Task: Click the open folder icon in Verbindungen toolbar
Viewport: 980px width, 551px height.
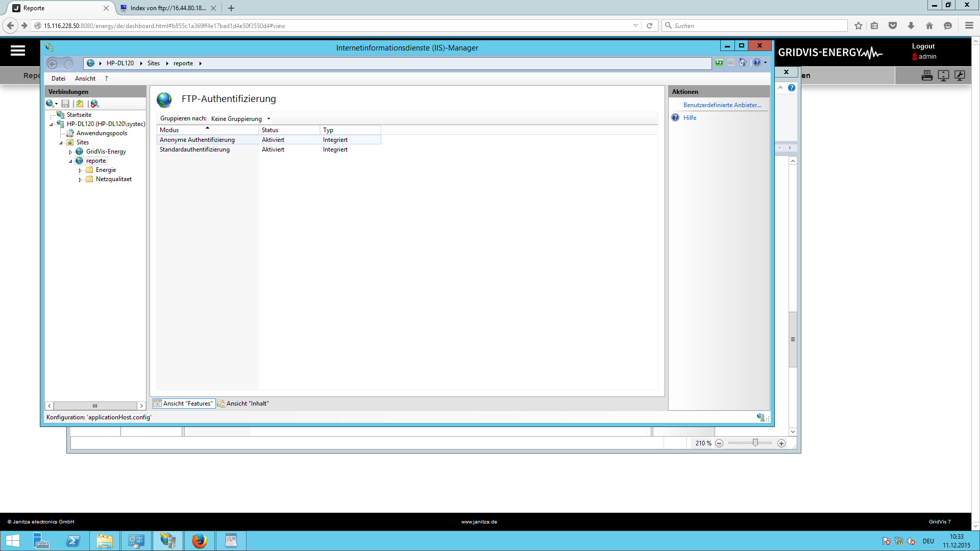Action: (80, 104)
